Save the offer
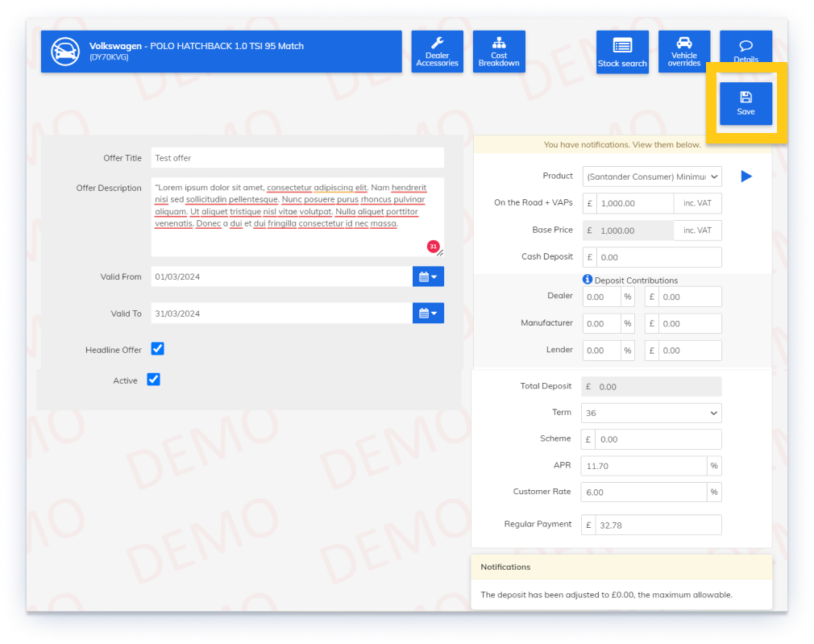 point(745,103)
